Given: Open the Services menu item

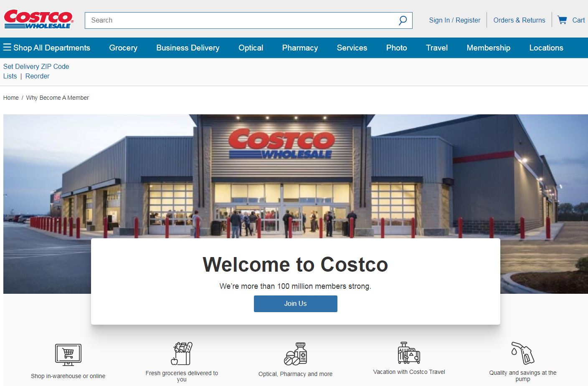Looking at the screenshot, I should 352,48.
